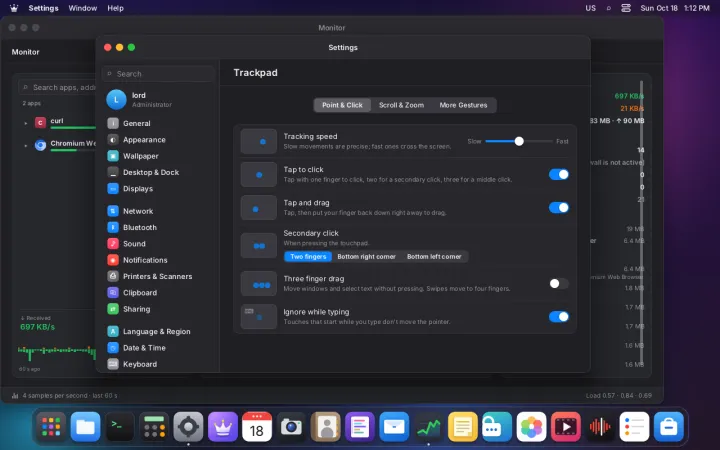Open the Contacts app in the dock
The height and width of the screenshot is (450, 720).
click(326, 427)
